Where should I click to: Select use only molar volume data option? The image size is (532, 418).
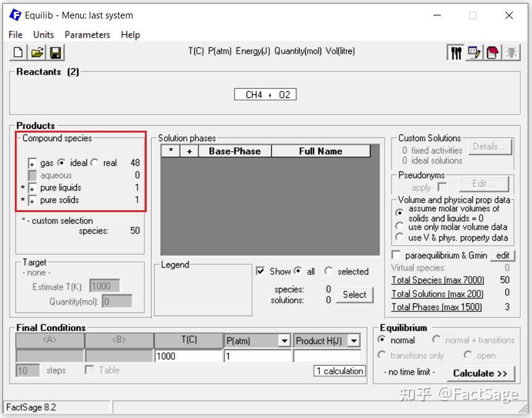[x=399, y=226]
